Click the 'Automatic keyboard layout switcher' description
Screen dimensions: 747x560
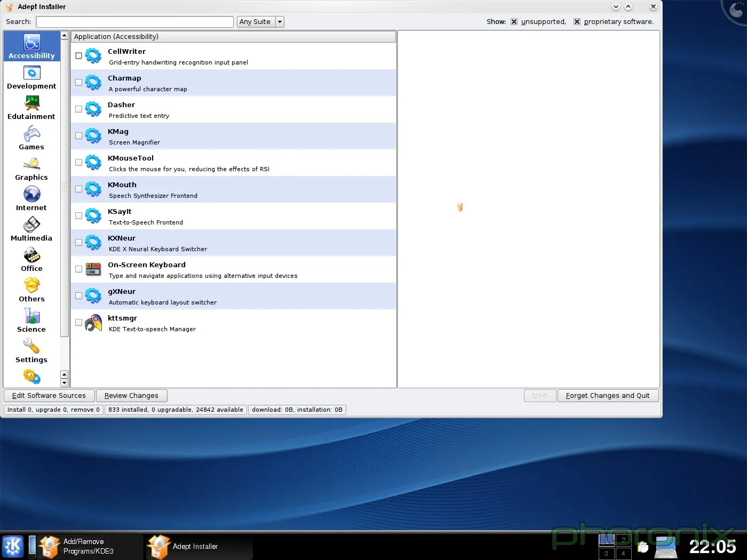163,302
